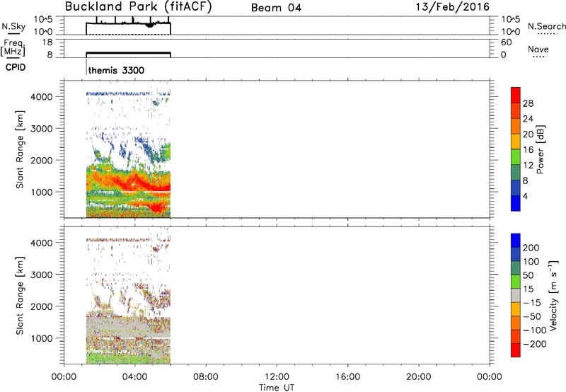The height and width of the screenshot is (392, 566).
Task: Click the blue bottom swatch of Power colorbar
Action: pos(516,203)
